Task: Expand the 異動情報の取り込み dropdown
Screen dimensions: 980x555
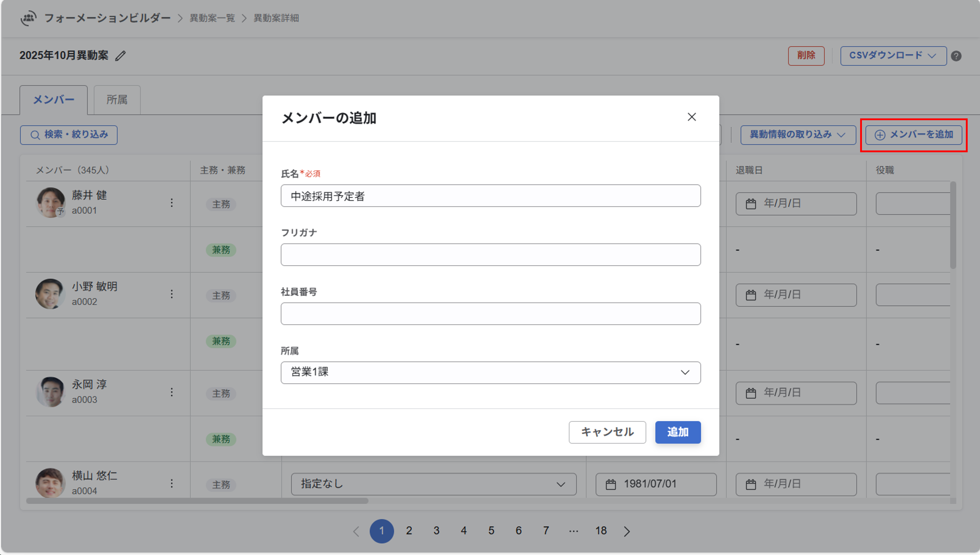Action: (x=798, y=135)
